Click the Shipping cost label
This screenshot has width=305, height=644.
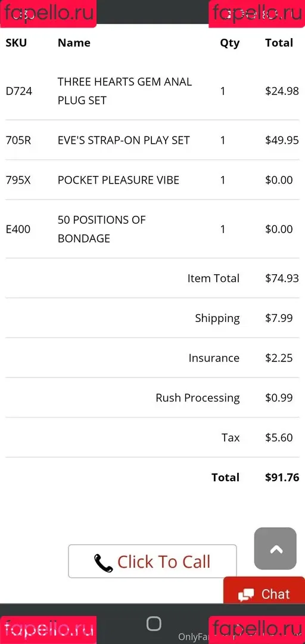pyautogui.click(x=217, y=318)
